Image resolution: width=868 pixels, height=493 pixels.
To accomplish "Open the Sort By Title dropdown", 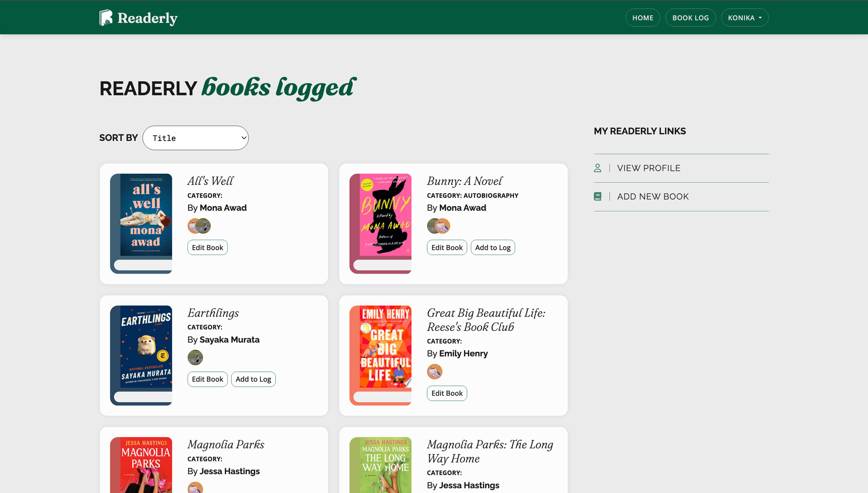I will (196, 138).
